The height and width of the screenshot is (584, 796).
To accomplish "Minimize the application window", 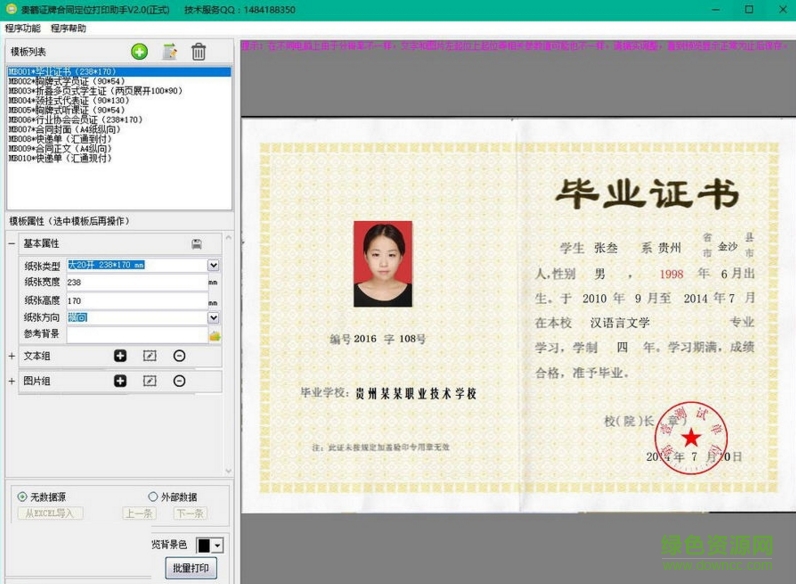I will (716, 10).
